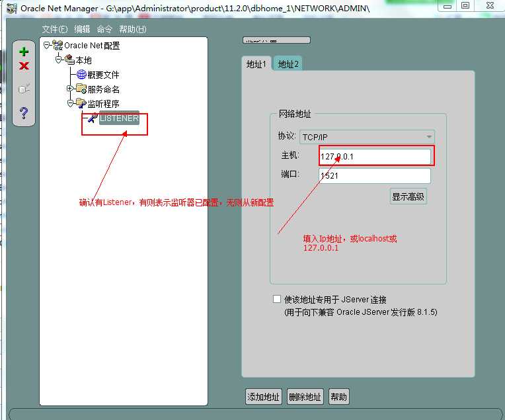Toggle the JServer 连接 checkbox
The width and height of the screenshot is (505, 420).
[x=277, y=299]
